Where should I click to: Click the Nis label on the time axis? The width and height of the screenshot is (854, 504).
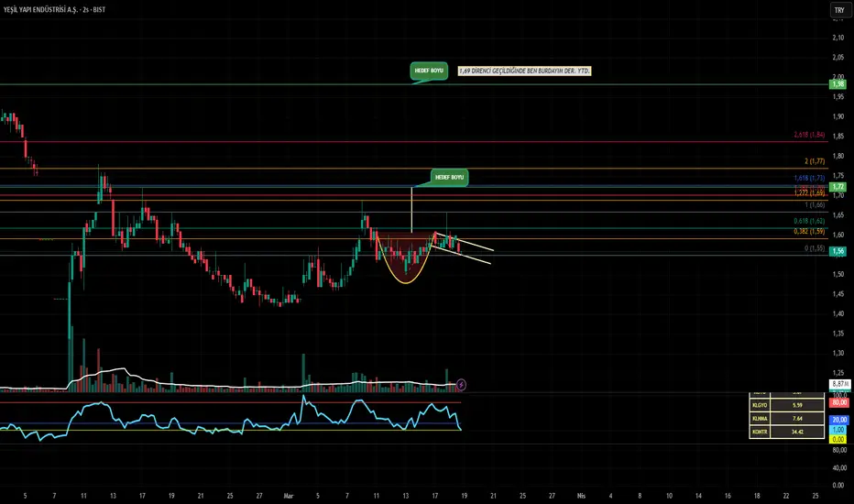tap(581, 496)
